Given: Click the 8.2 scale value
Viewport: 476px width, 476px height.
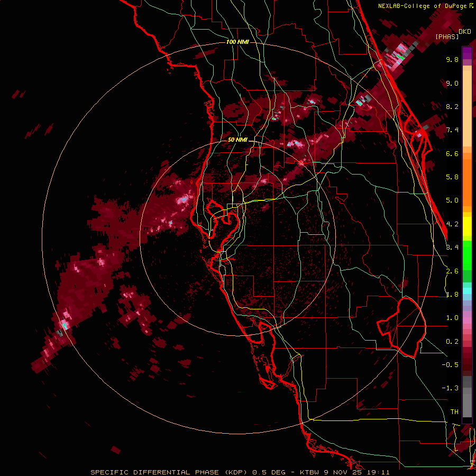Looking at the screenshot, I should click(452, 106).
